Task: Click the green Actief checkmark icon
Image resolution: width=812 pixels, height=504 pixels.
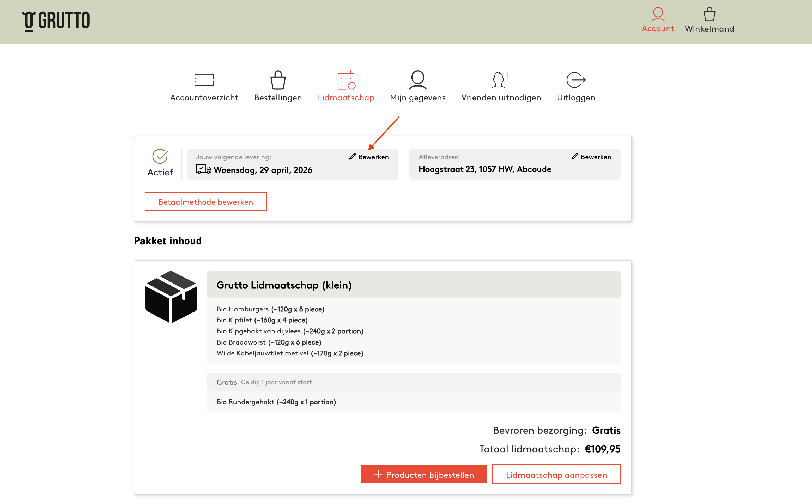Action: [x=160, y=156]
